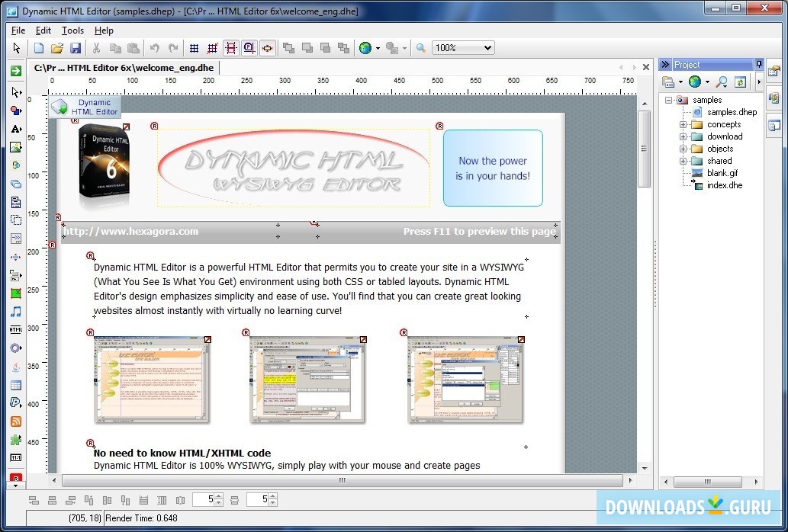Image resolution: width=788 pixels, height=532 pixels.
Task: Open the Tools menu
Action: pyautogui.click(x=73, y=30)
